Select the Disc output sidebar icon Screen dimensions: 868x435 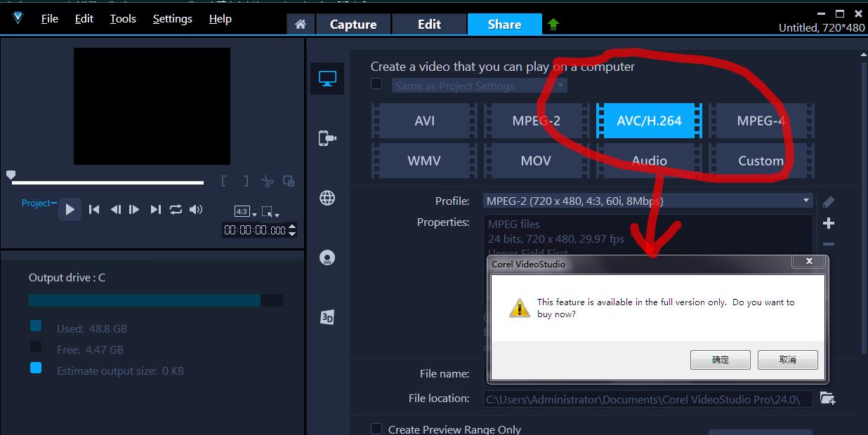[x=327, y=257]
